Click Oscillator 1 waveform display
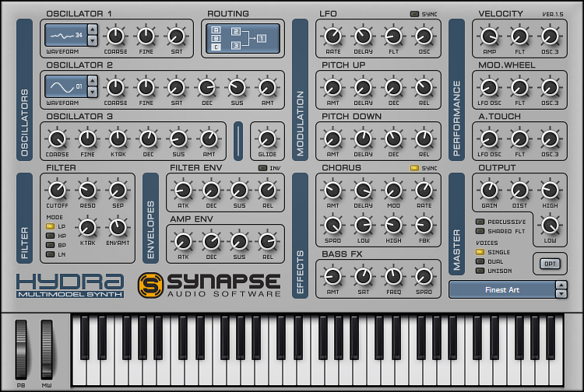 click(65, 35)
